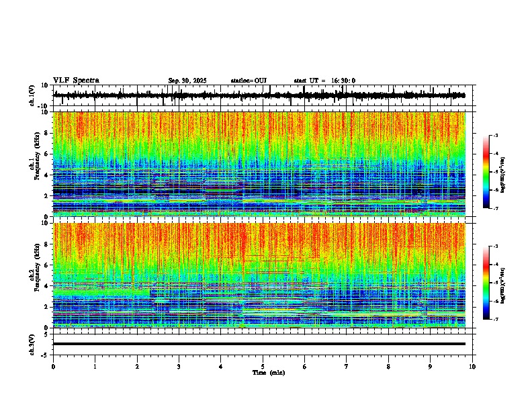532x411 pixels.
Task: Click the ch.2 color bar log(PSD) label
Action: point(503,285)
